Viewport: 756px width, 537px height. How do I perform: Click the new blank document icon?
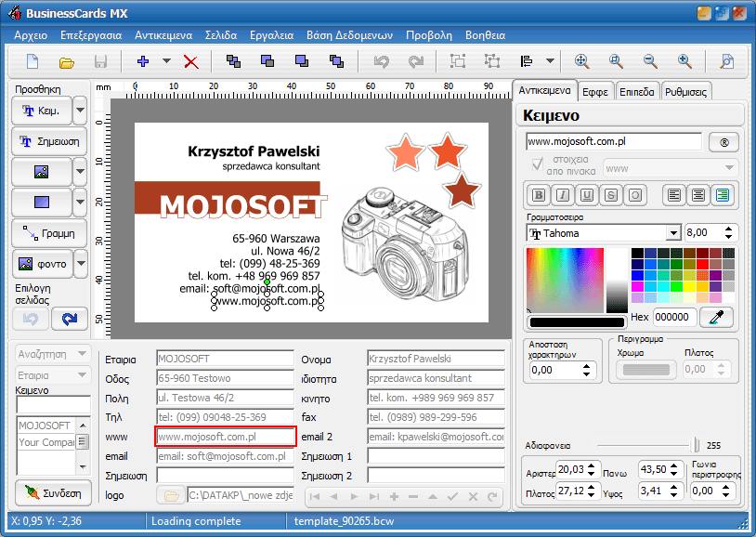33,61
